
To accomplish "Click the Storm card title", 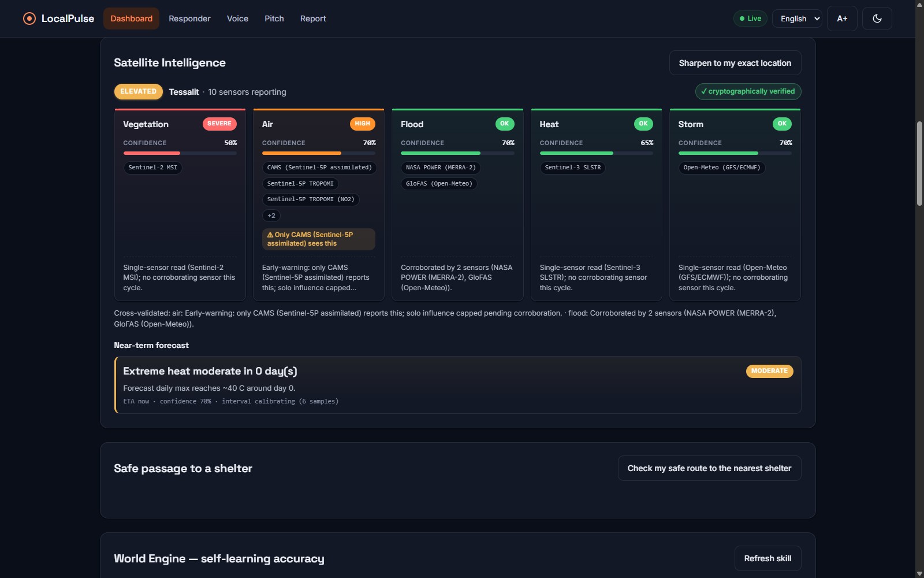I will click(x=691, y=124).
